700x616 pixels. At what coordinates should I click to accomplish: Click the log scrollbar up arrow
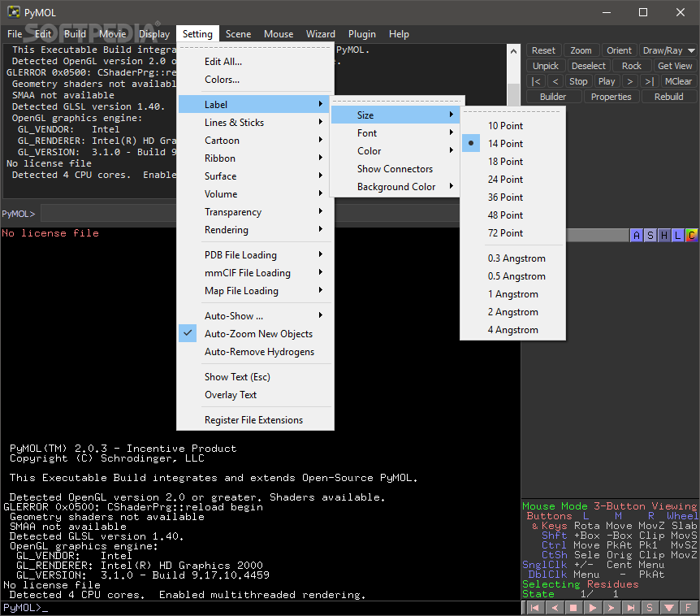(x=514, y=51)
